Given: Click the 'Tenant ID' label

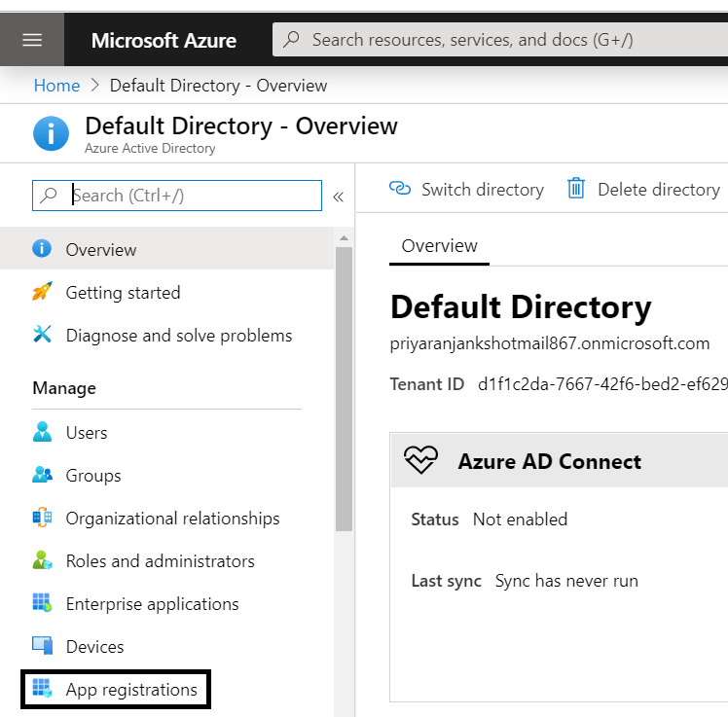Looking at the screenshot, I should coord(426,384).
